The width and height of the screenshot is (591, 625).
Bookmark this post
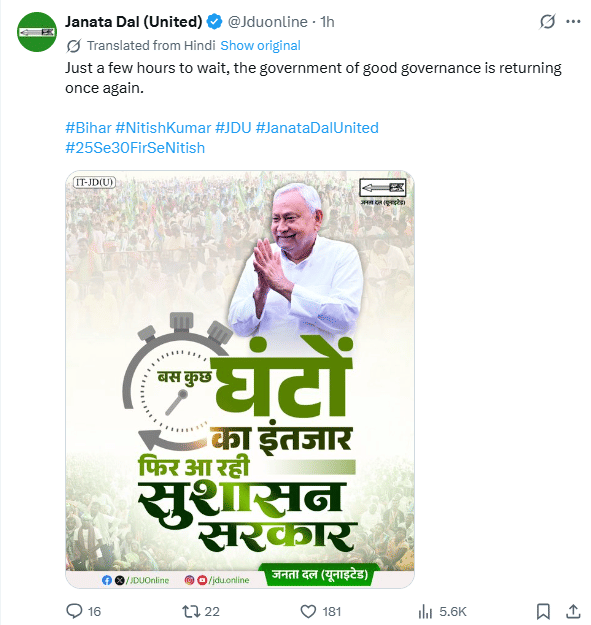coord(543,611)
